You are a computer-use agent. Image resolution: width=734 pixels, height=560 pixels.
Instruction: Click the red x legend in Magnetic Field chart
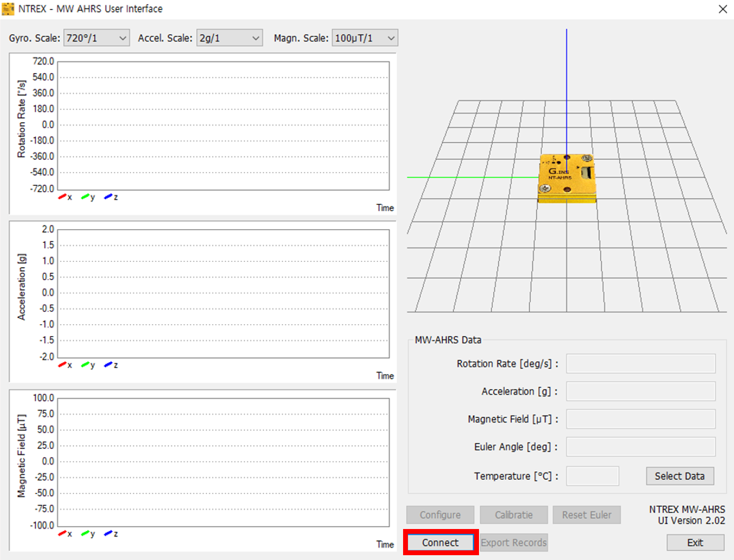pyautogui.click(x=65, y=534)
